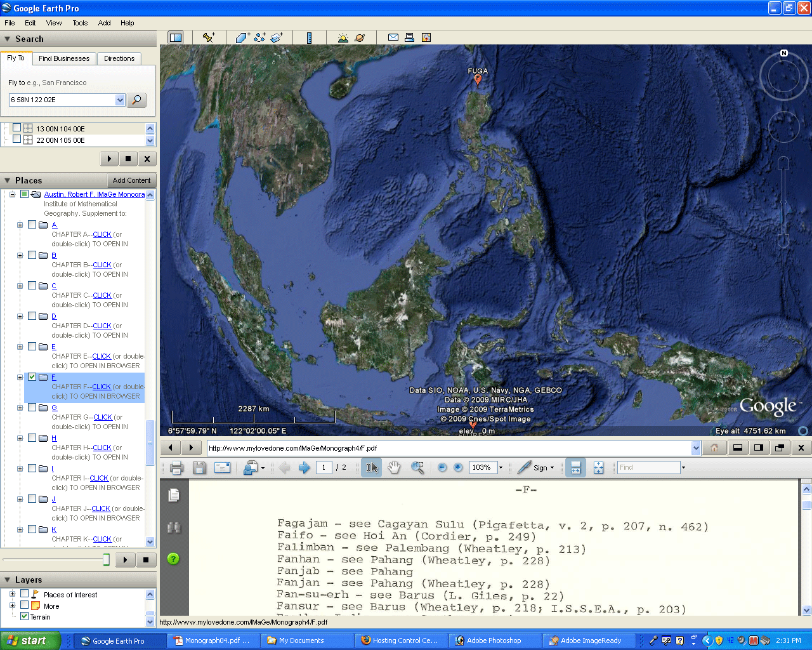Expand folder D in Places tree
The width and height of the screenshot is (812, 650).
coord(20,316)
